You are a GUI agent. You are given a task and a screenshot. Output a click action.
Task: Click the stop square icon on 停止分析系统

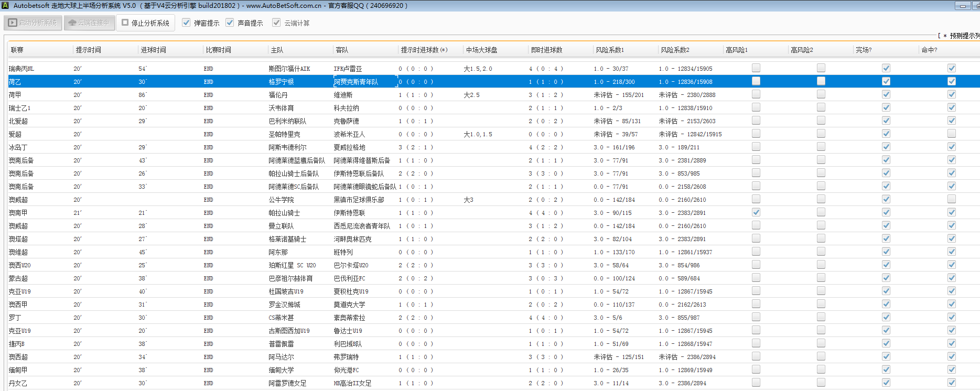(125, 23)
